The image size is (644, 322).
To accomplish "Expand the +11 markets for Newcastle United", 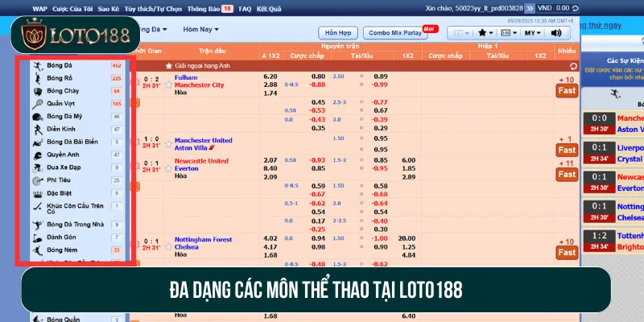I will point(566,163).
